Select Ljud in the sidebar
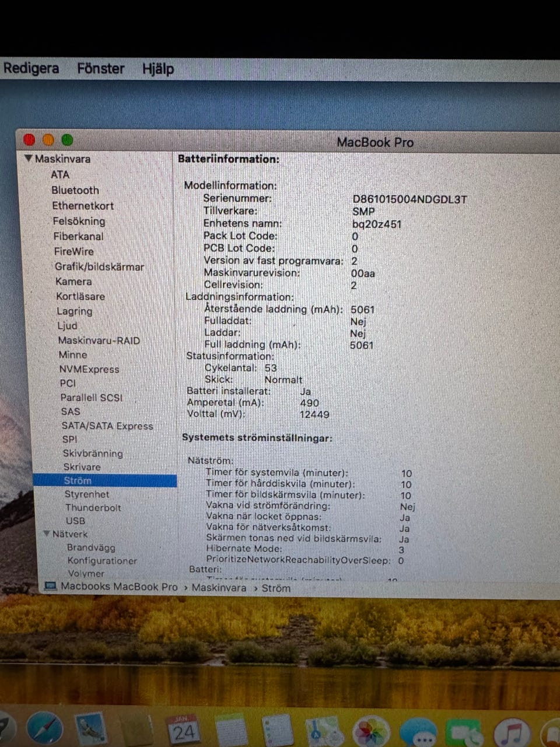Screen dimensions: 560x747 click(67, 326)
